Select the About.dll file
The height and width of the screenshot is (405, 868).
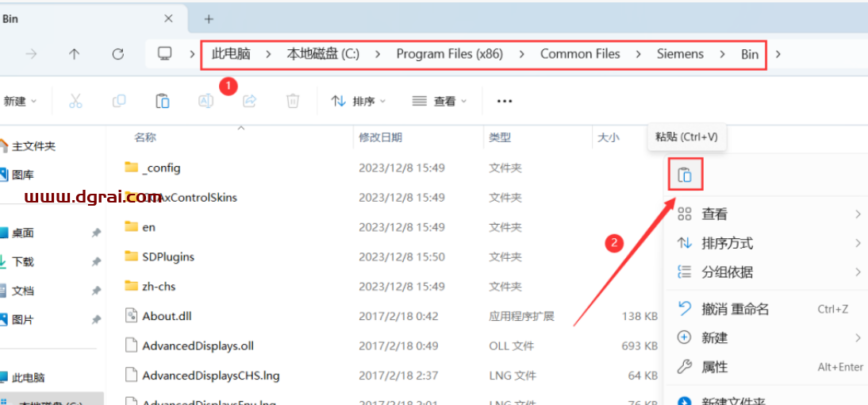tap(167, 316)
